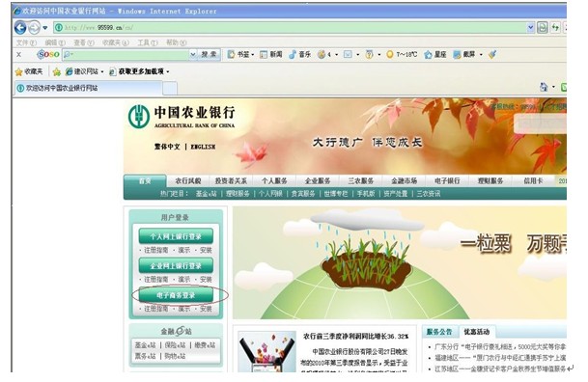Select the 投资者关系 navigation tab
The height and width of the screenshot is (382, 588).
231,181
